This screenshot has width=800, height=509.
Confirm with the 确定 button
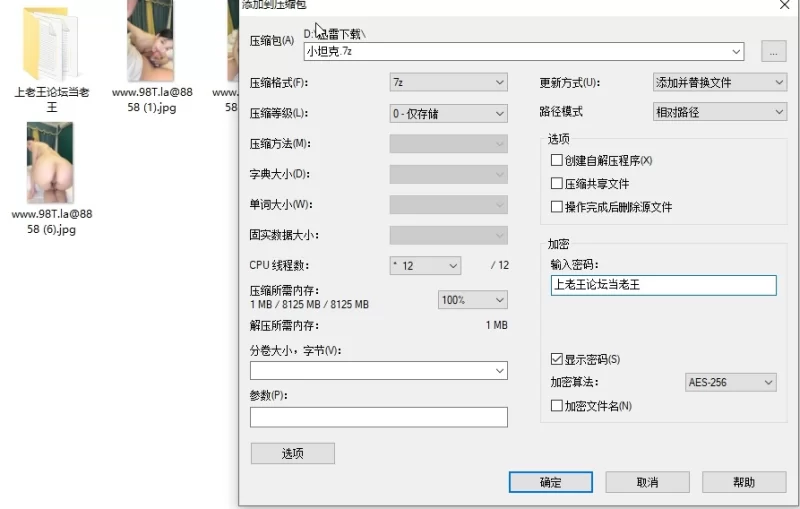551,482
